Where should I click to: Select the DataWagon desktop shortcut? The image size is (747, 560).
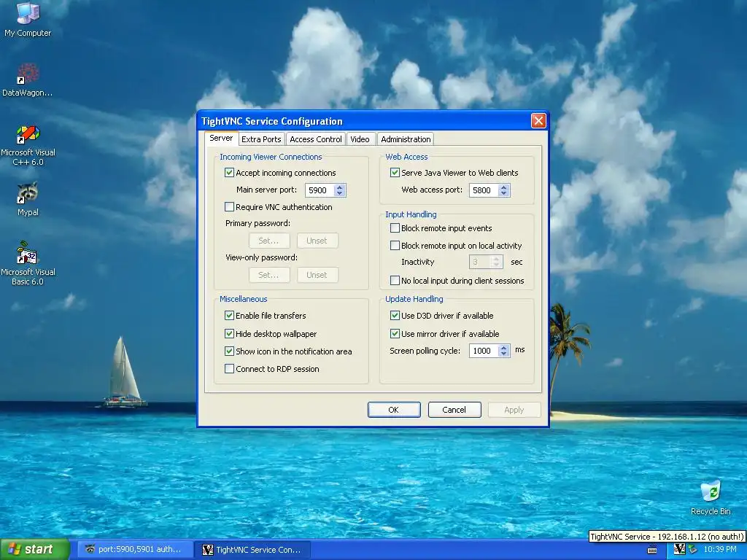click(x=28, y=80)
